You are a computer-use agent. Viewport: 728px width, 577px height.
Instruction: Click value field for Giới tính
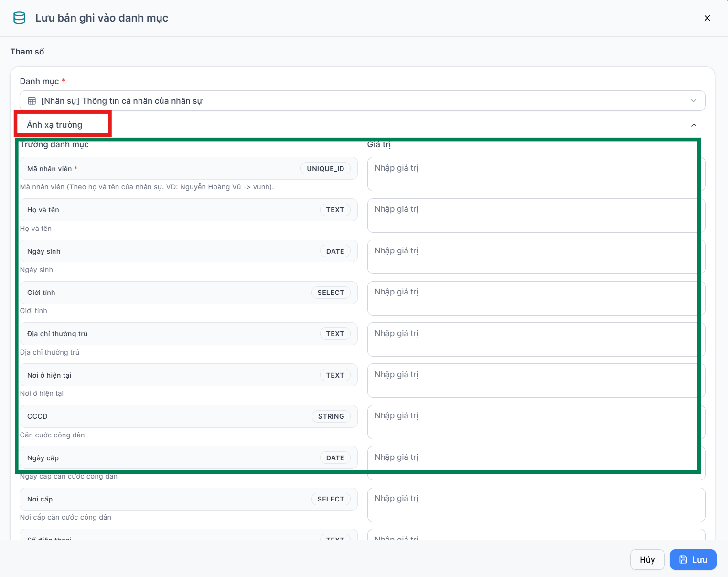point(536,298)
